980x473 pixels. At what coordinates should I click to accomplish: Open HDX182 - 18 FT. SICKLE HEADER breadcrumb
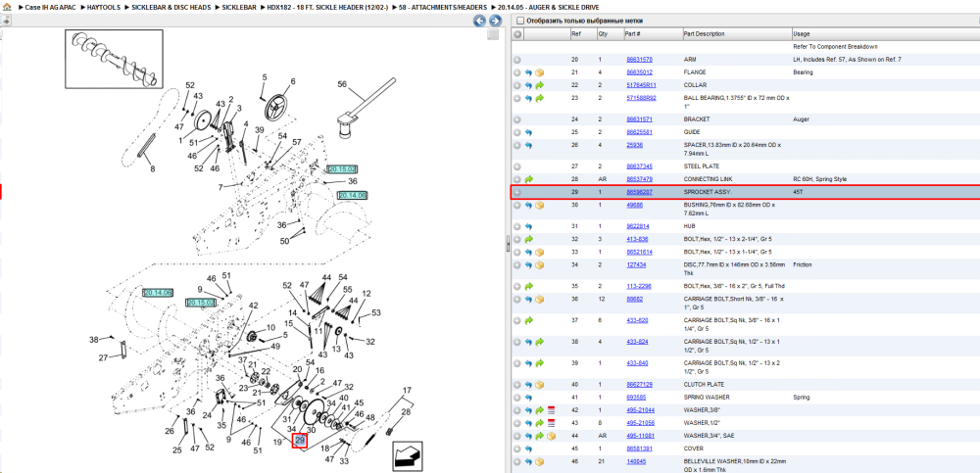pyautogui.click(x=327, y=8)
